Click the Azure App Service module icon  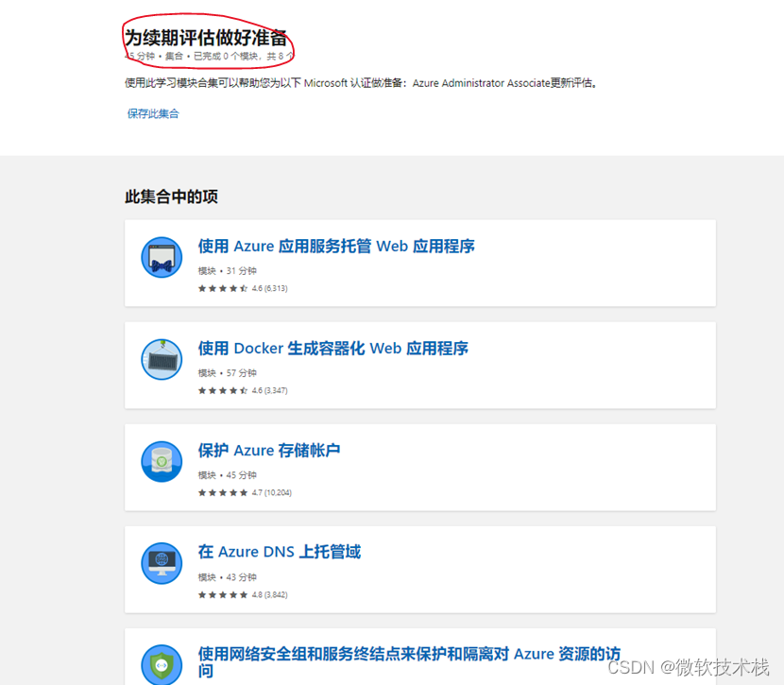point(162,258)
